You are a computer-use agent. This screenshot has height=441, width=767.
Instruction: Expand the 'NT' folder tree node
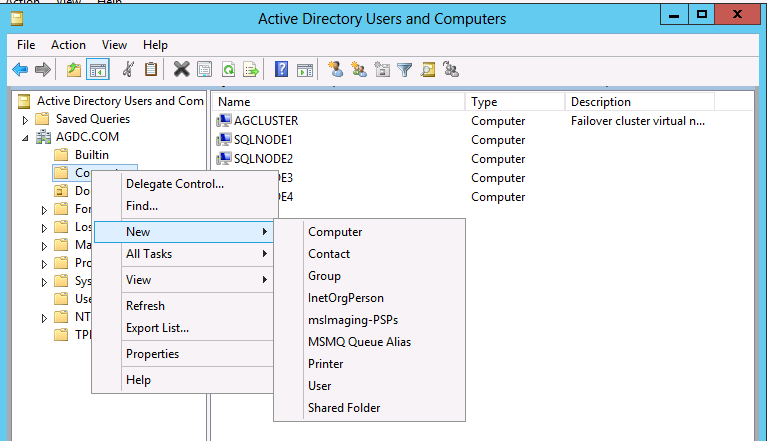[44, 318]
